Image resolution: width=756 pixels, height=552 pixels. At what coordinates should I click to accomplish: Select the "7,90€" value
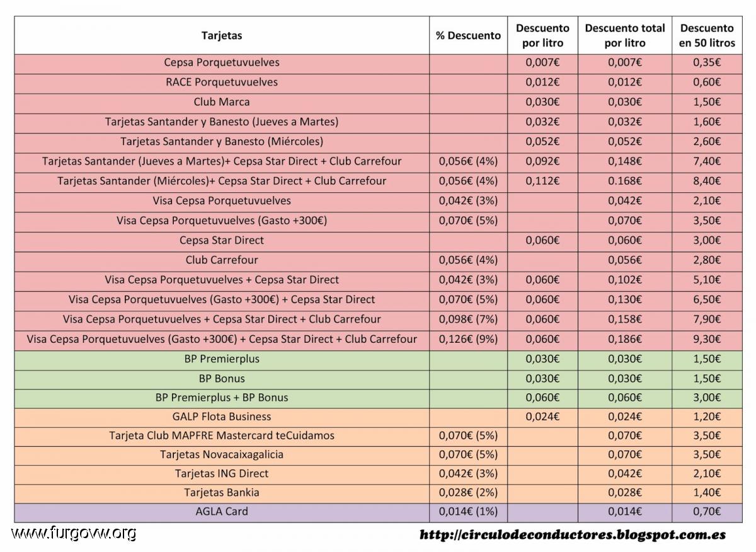click(x=707, y=319)
